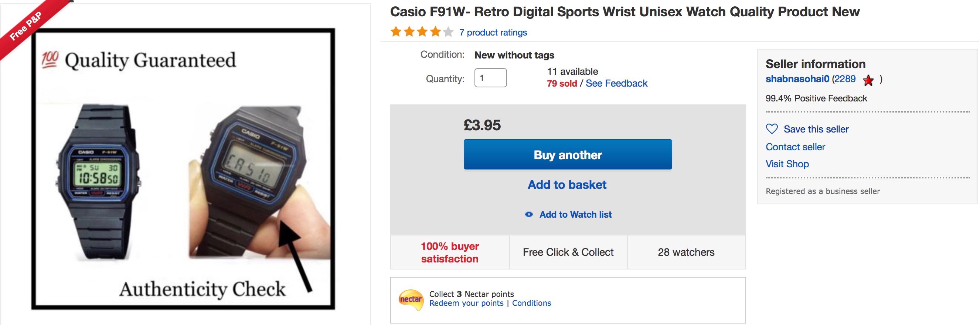980x325 pixels.
Task: Click Contact seller
Action: tap(795, 147)
